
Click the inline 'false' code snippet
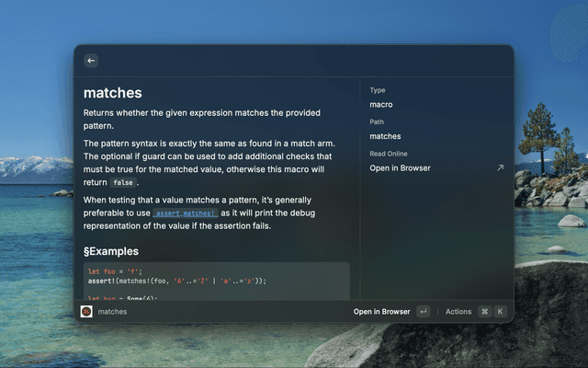pyautogui.click(x=122, y=183)
